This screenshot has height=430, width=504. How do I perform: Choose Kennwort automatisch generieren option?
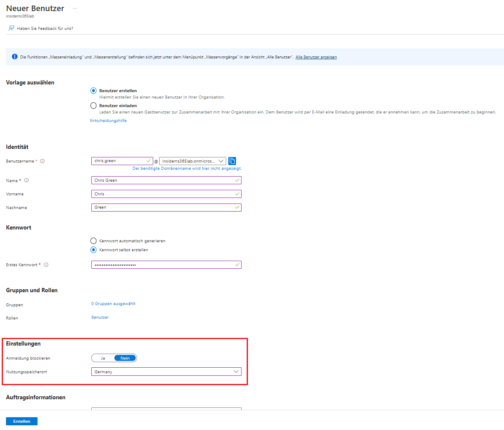[x=93, y=241]
